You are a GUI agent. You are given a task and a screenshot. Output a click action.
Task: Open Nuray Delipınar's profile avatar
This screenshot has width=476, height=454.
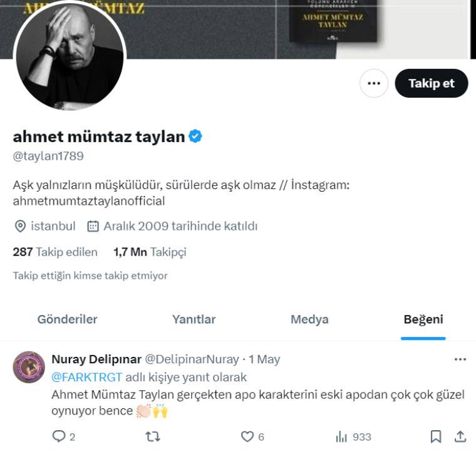pos(29,367)
